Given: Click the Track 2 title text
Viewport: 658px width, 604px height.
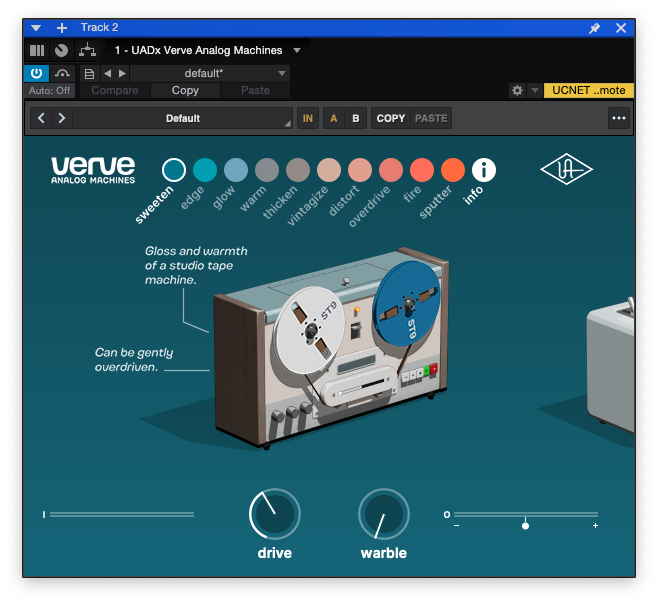Looking at the screenshot, I should coord(99,28).
